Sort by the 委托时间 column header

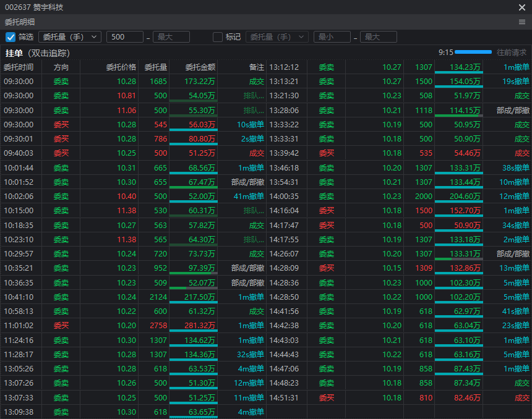coord(19,67)
